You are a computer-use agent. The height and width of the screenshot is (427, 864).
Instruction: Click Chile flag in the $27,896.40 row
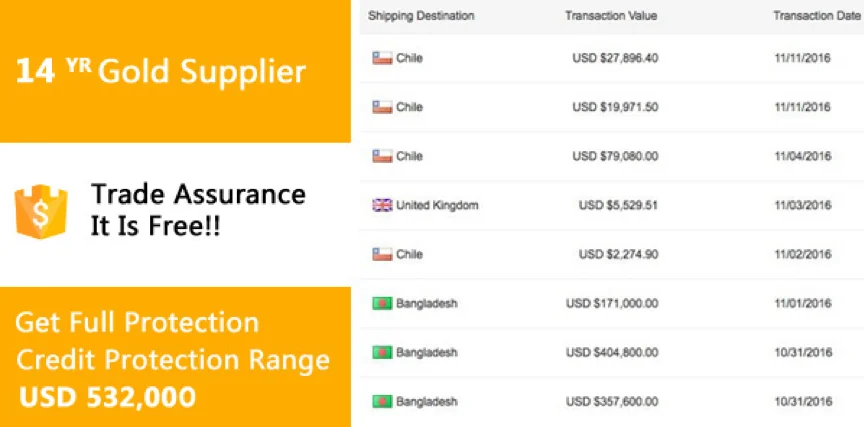[382, 58]
